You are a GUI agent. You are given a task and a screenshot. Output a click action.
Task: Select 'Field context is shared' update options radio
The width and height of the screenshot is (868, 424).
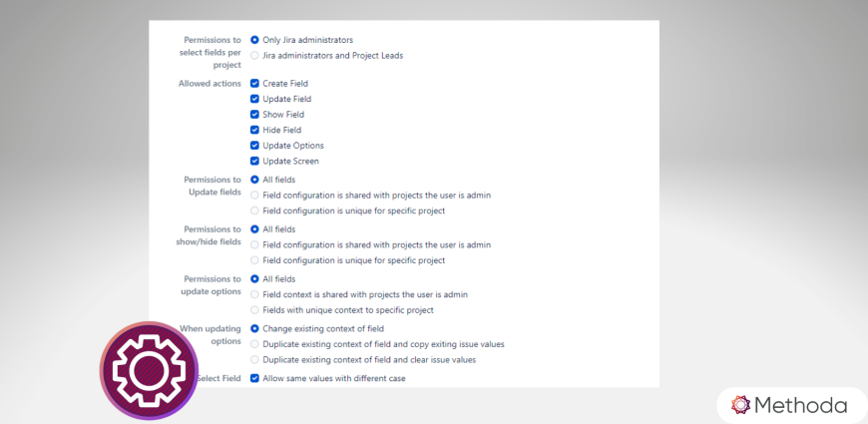click(x=255, y=294)
